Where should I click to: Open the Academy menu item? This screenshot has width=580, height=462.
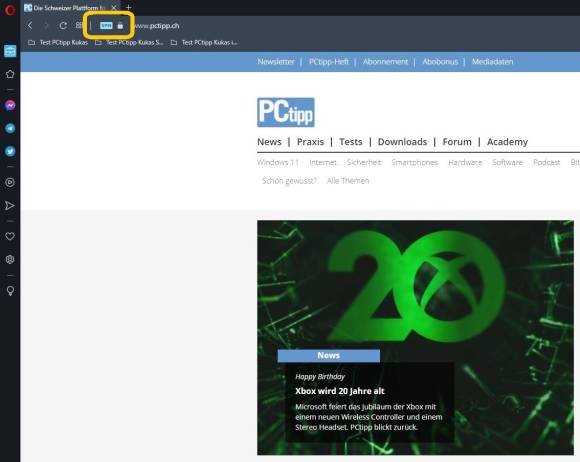point(508,142)
